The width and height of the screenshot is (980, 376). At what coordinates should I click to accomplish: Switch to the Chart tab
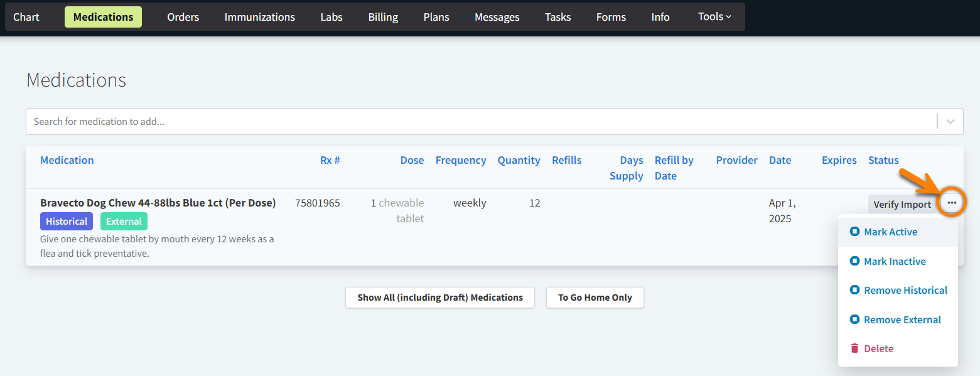26,17
